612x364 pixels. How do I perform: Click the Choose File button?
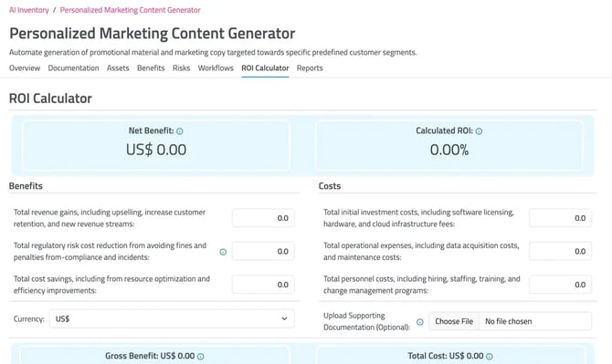[x=454, y=321]
